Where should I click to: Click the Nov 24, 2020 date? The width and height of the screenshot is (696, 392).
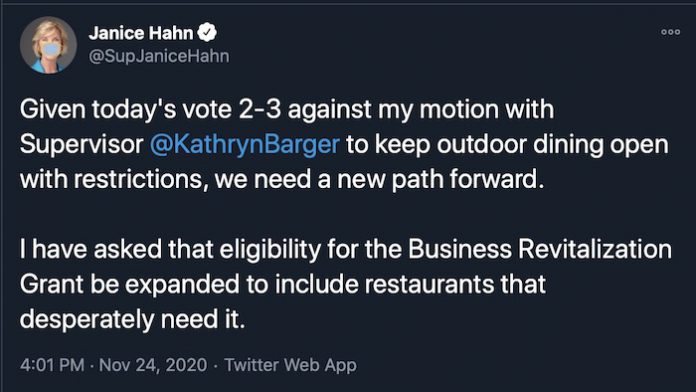pyautogui.click(x=153, y=365)
